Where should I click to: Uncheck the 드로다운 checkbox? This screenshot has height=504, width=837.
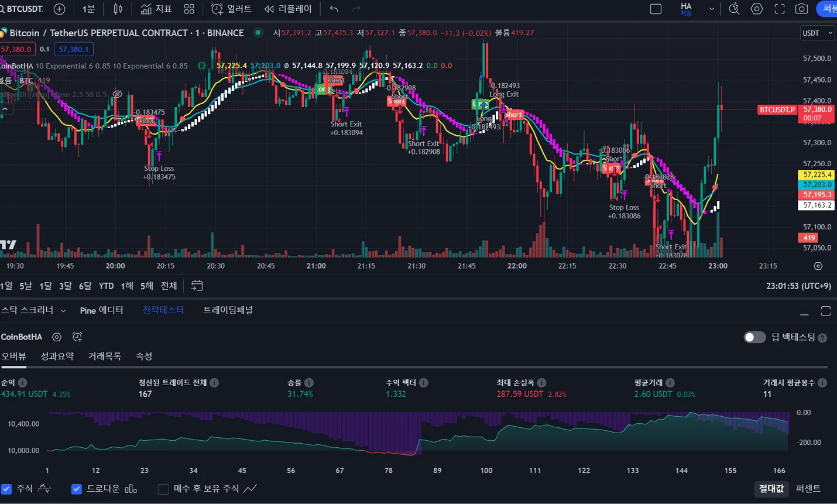tap(77, 489)
